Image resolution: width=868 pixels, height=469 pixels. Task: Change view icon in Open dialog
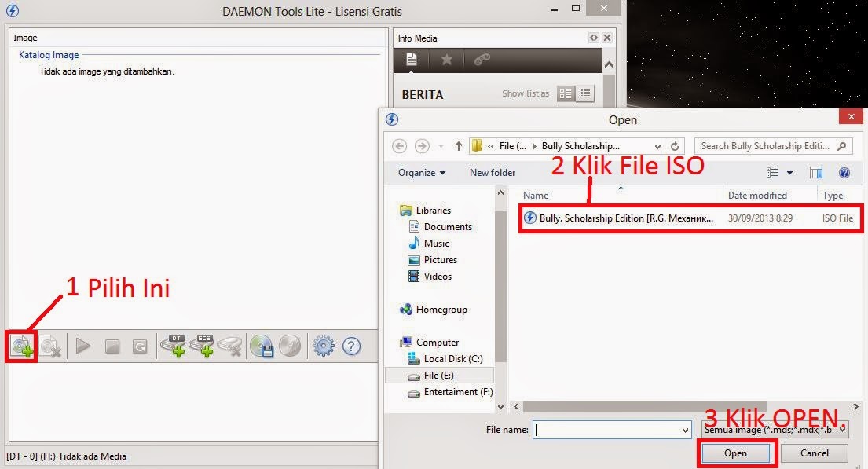773,173
